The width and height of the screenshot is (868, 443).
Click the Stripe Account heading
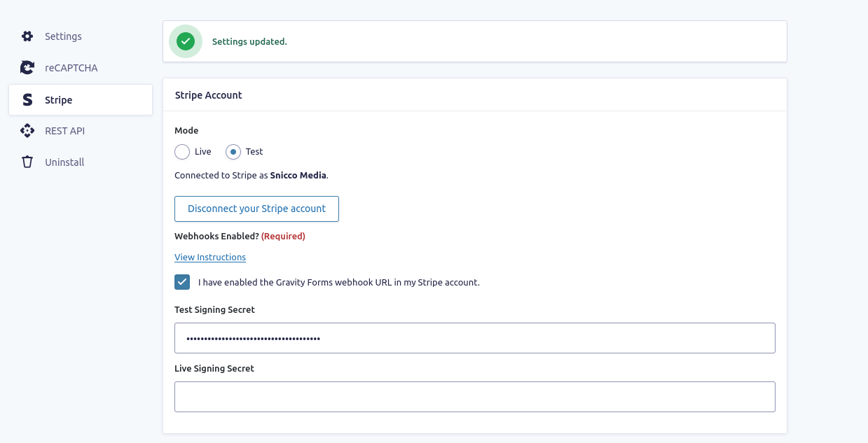(x=209, y=95)
